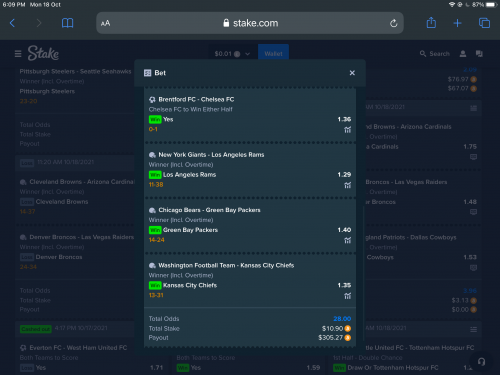Click the 1.35 odds for Kansas City Chiefs
500x375 pixels.
pyautogui.click(x=344, y=285)
